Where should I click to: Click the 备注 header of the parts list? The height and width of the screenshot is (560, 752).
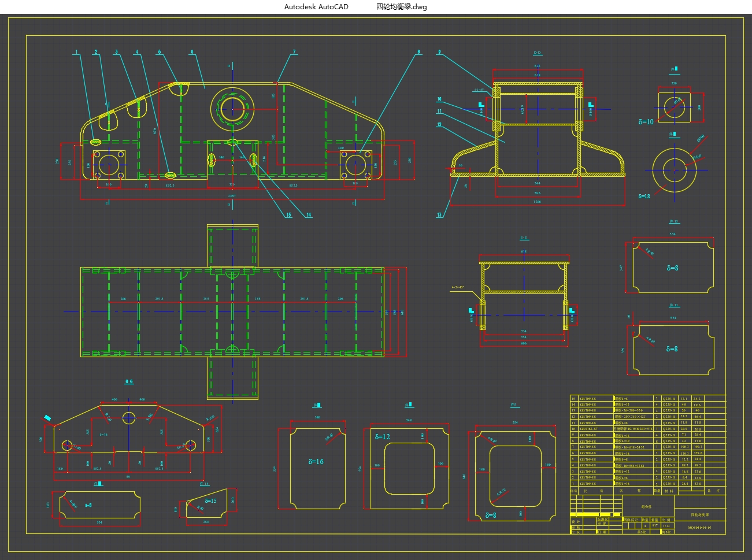tap(714, 491)
